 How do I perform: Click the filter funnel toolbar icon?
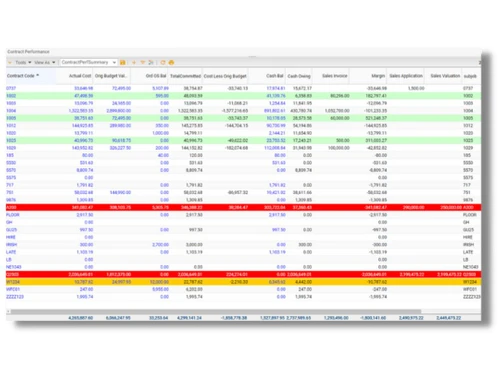point(143,62)
